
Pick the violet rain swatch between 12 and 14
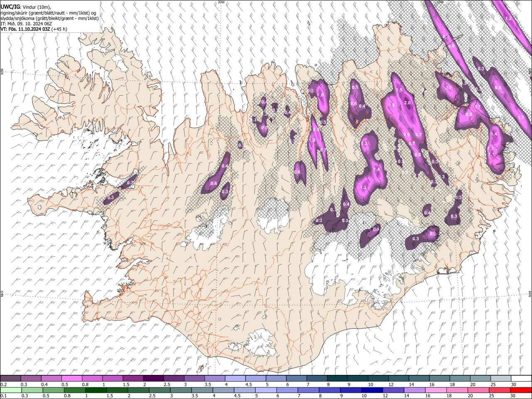(393, 390)
